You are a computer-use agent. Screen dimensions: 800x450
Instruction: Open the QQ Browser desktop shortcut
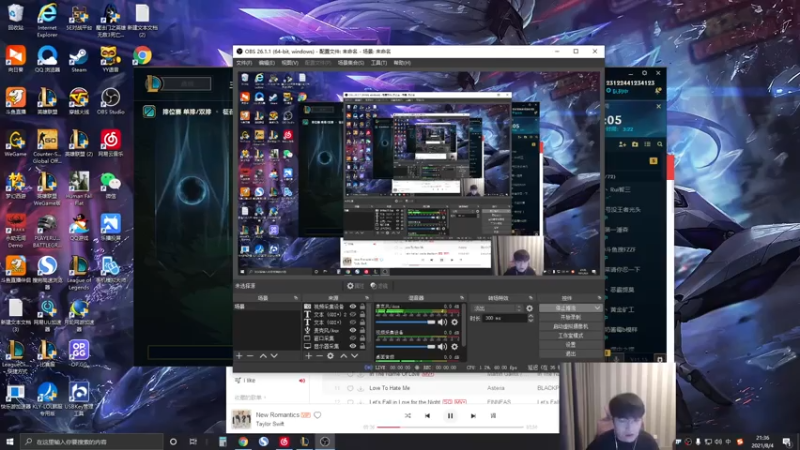47,60
